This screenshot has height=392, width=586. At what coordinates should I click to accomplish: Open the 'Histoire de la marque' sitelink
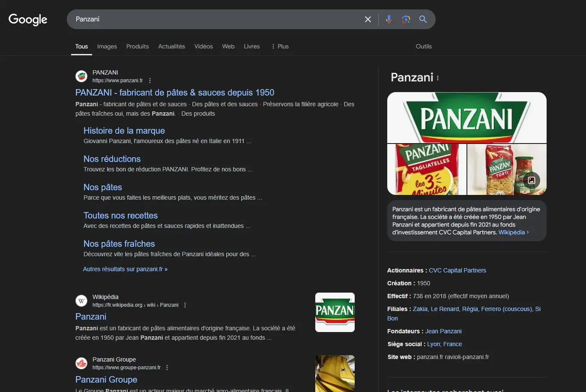124,131
